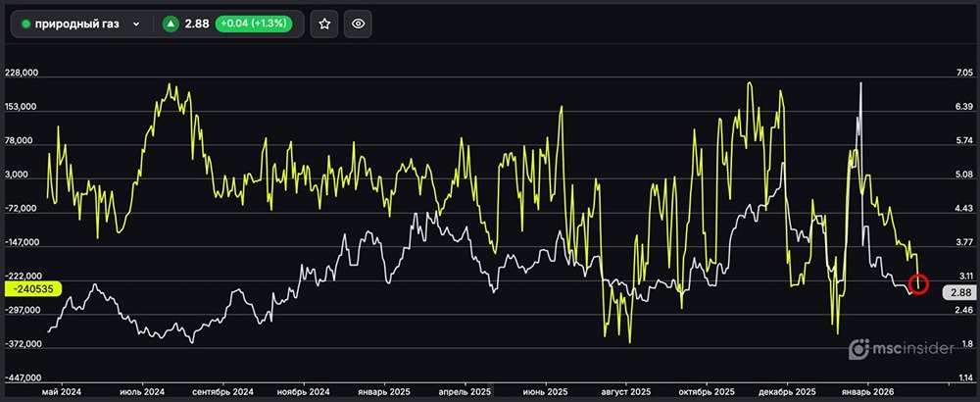Open the природный газ instrument dropdown

tap(81, 24)
